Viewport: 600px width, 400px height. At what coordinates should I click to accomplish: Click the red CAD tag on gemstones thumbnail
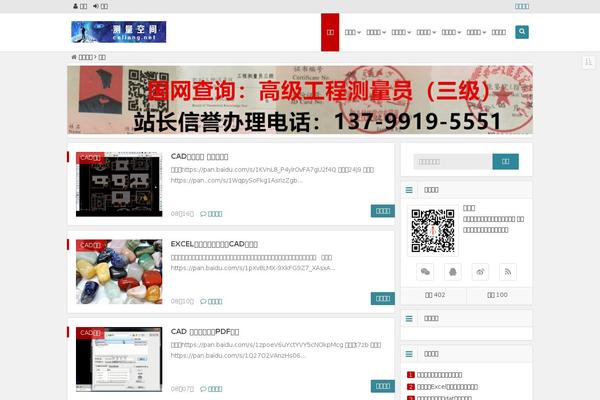pyautogui.click(x=90, y=245)
